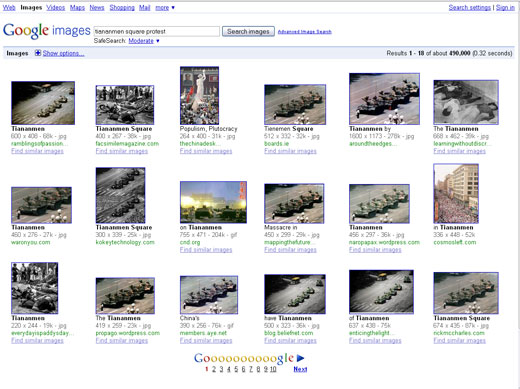Open the propago.wordpress.com thumbnail

[x=125, y=296]
